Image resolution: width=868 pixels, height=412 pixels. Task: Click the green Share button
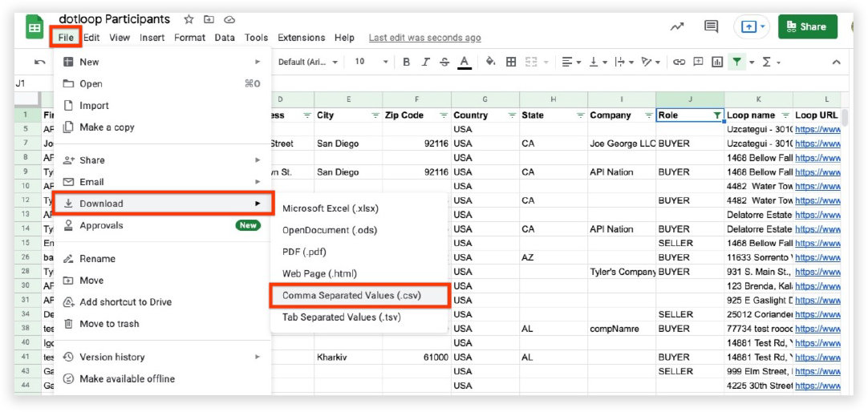point(807,26)
